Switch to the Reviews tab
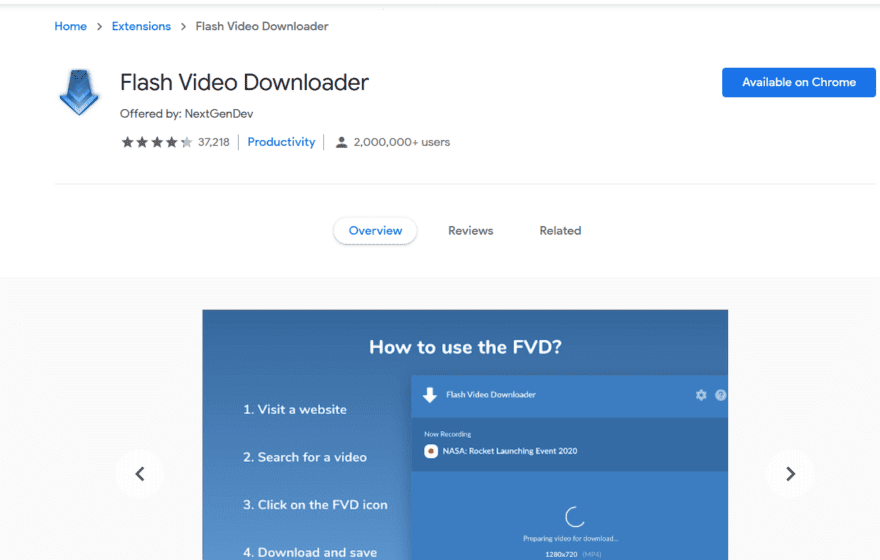Viewport: 880px width, 560px height. coord(470,231)
